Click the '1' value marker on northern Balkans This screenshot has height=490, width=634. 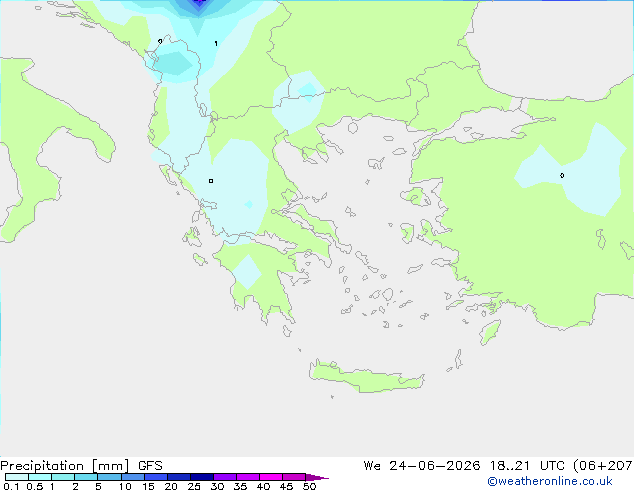(216, 43)
